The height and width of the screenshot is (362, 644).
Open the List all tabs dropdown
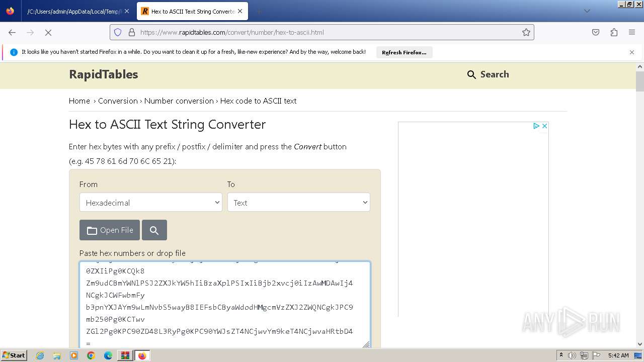tap(587, 11)
